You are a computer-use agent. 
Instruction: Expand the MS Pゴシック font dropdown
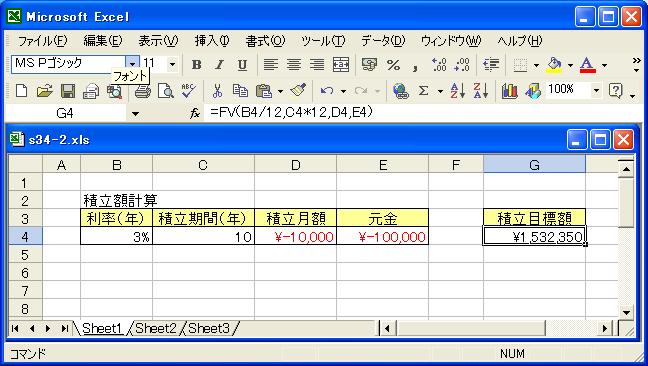point(132,64)
